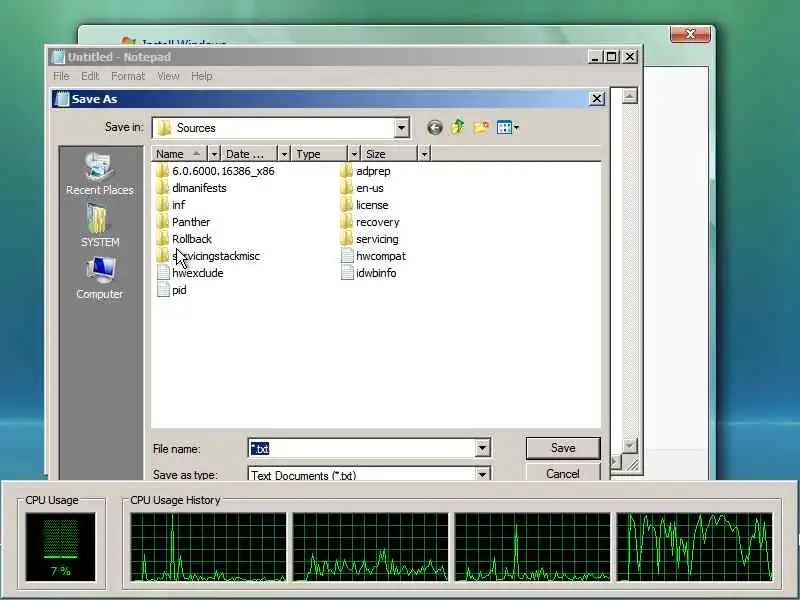Sort by the Type column header
Image resolution: width=800 pixels, height=600 pixels.
[x=319, y=154]
